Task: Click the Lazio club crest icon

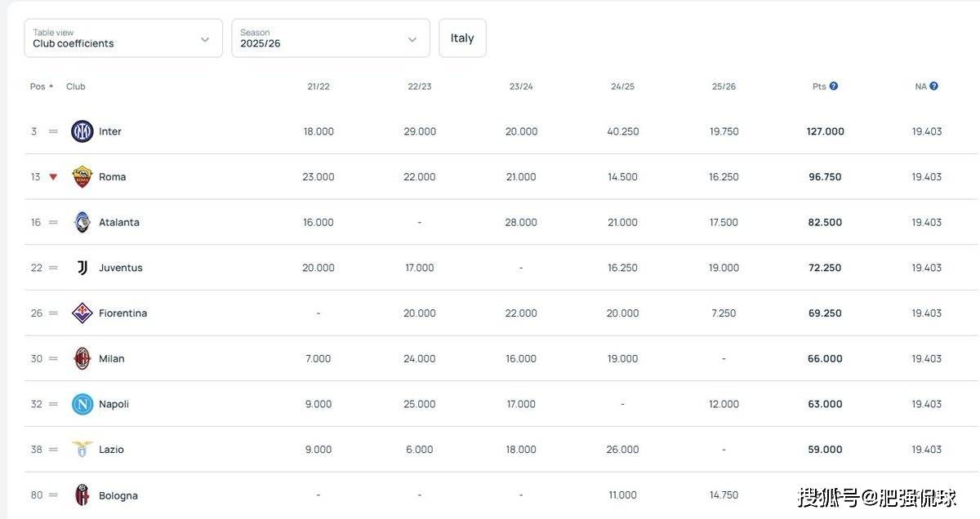Action: (x=82, y=450)
